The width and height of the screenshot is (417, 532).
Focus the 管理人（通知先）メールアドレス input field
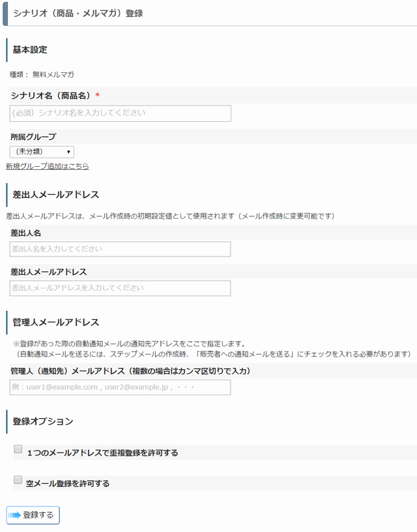pyautogui.click(x=120, y=387)
